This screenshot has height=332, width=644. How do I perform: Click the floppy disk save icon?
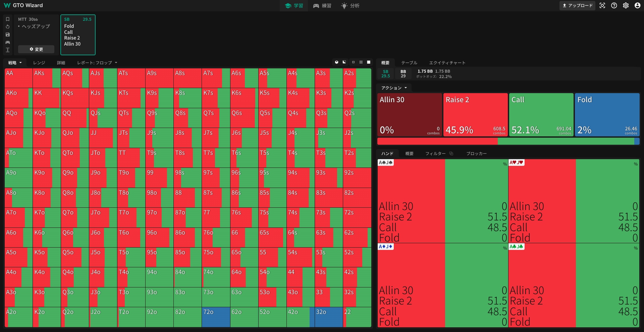point(8,35)
